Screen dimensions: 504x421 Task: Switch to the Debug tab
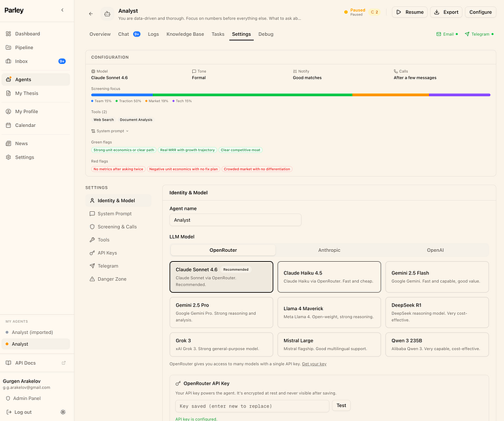(266, 34)
